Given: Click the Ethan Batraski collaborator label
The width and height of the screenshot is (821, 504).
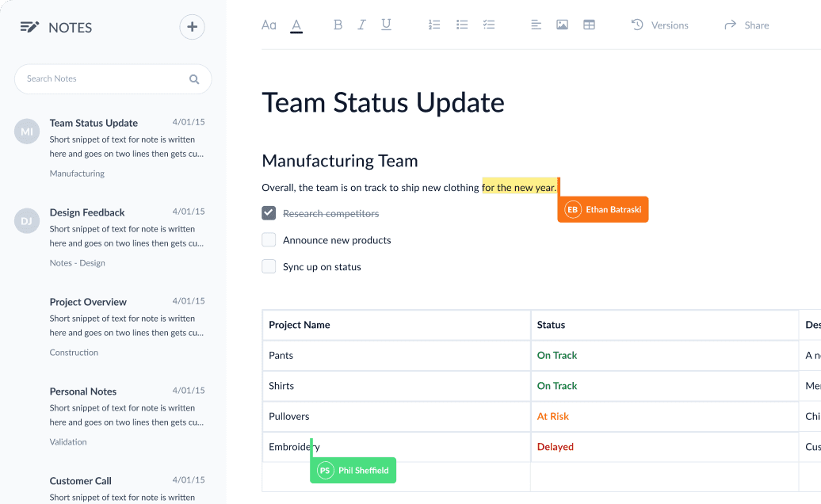Looking at the screenshot, I should tap(603, 209).
